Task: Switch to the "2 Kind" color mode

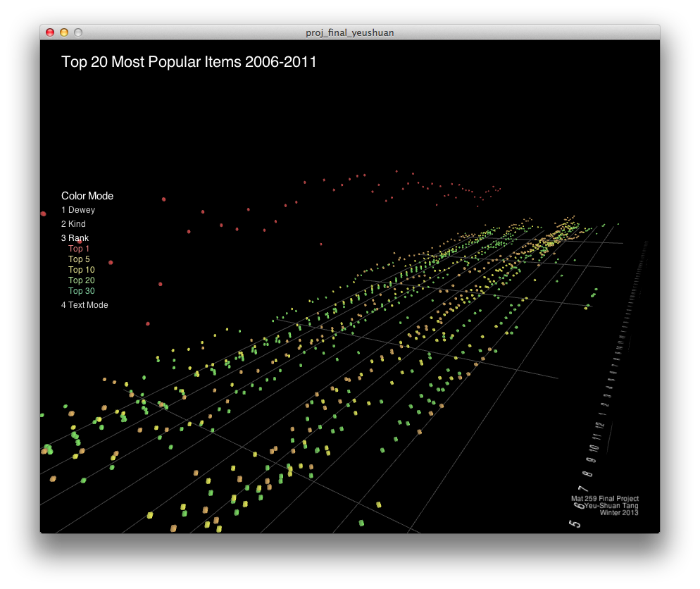Action: [x=74, y=224]
